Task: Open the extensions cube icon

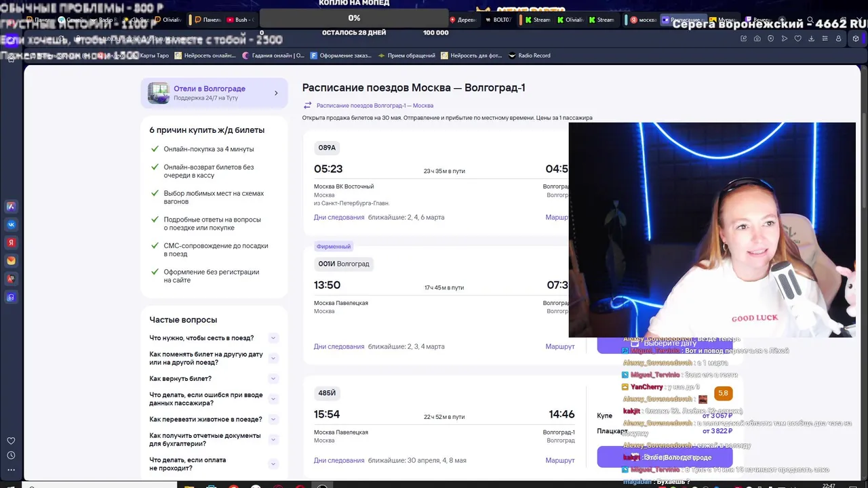Action: pos(856,39)
